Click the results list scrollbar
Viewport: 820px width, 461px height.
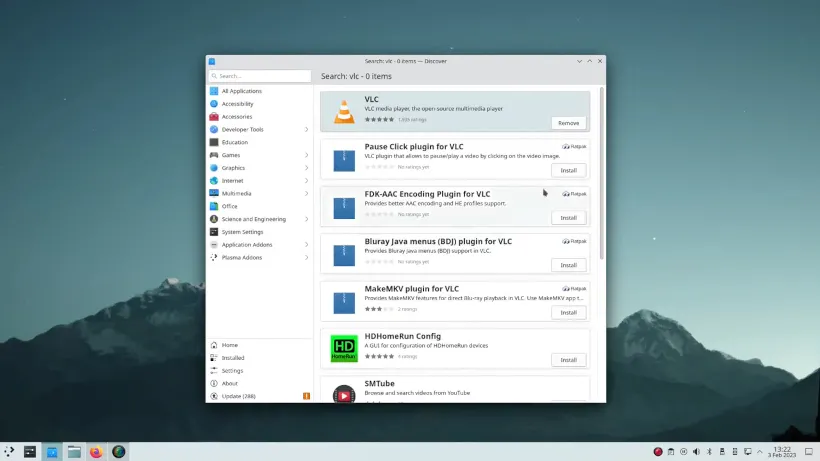(x=602, y=172)
